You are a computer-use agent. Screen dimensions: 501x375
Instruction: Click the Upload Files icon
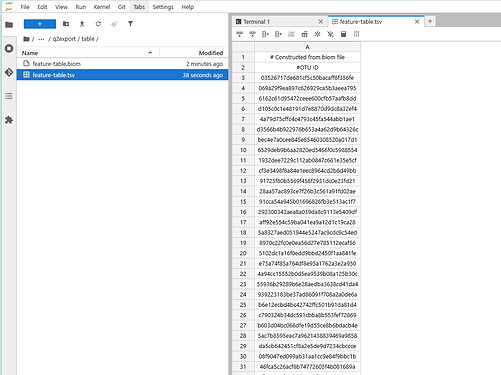(82, 24)
